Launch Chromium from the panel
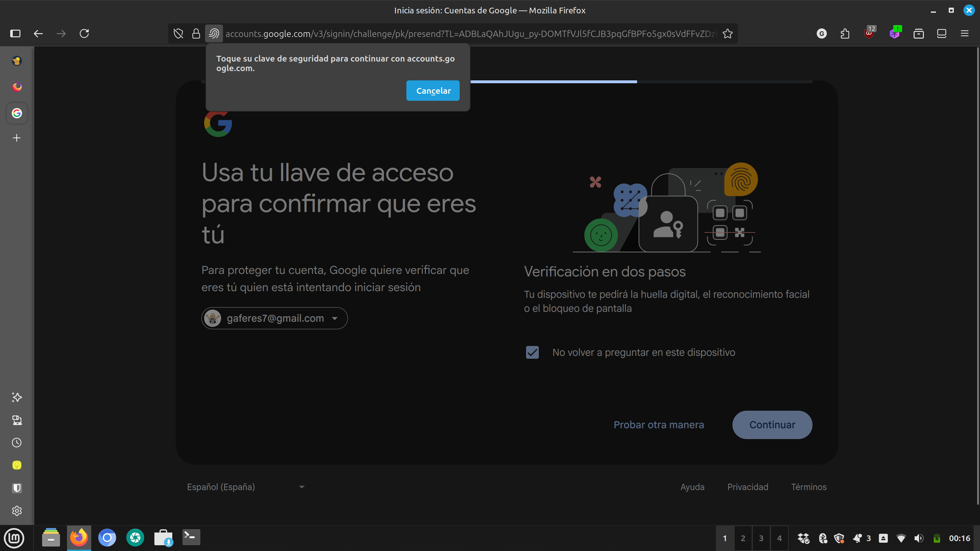The width and height of the screenshot is (980, 551). point(107,538)
